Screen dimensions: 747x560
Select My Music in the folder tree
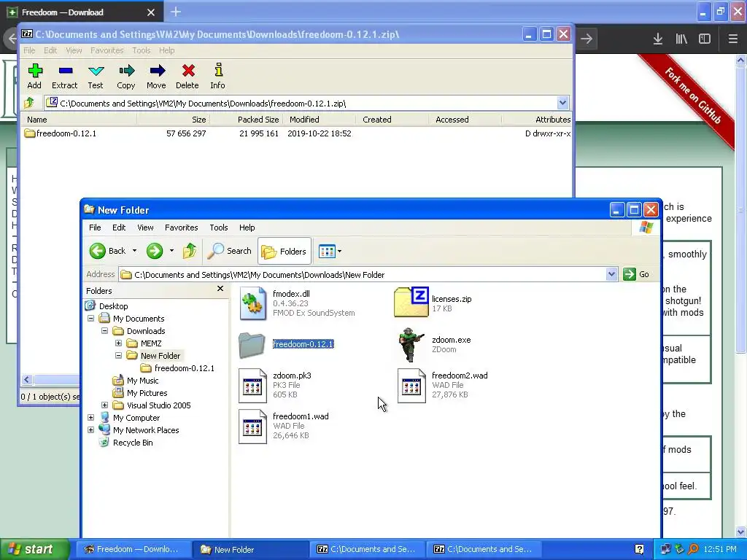[x=142, y=380]
